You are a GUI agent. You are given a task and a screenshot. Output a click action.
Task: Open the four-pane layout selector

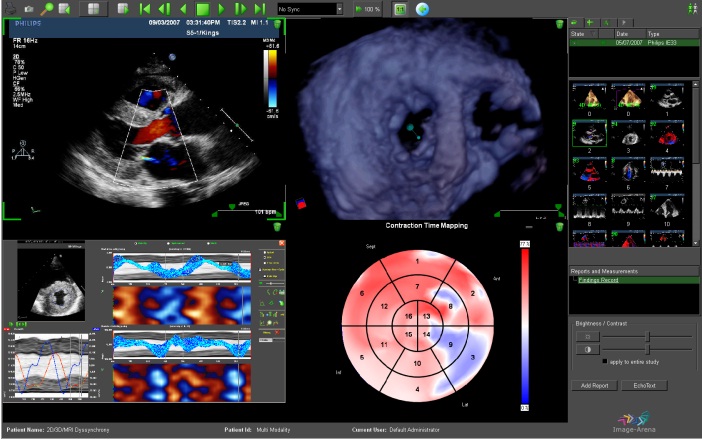[x=93, y=9]
